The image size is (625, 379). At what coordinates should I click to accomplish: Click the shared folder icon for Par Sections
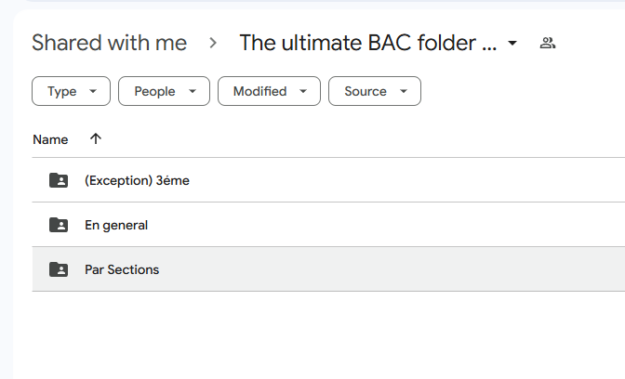(x=59, y=269)
